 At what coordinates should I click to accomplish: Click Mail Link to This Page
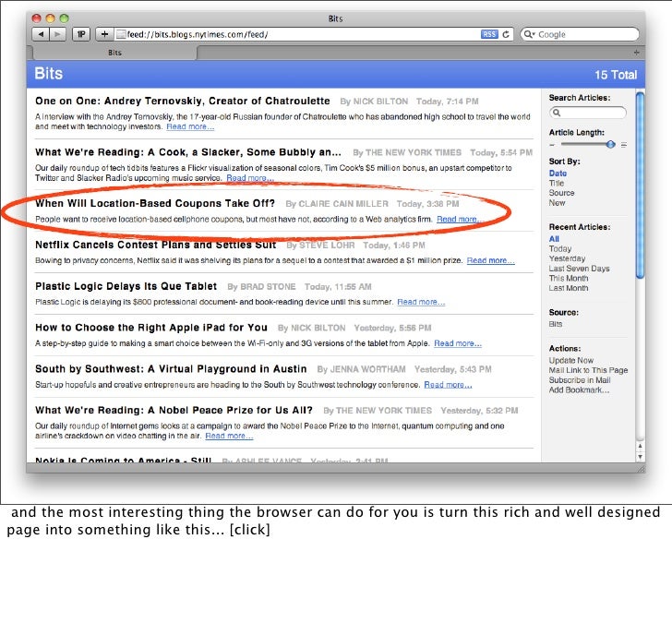(588, 370)
